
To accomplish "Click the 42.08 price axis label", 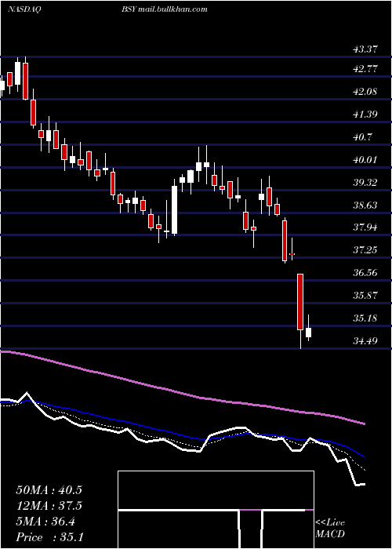I will [x=365, y=92].
